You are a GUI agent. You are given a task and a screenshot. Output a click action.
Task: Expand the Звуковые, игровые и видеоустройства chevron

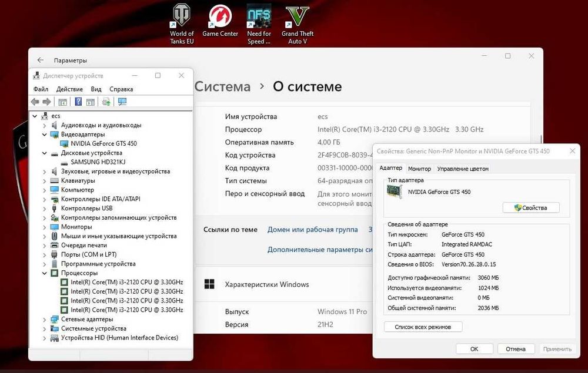point(44,172)
